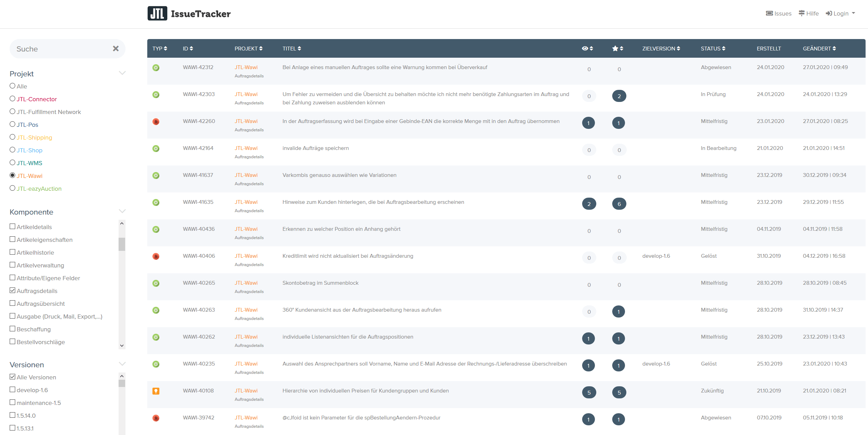
Task: Open the Hilfe menu item
Action: [809, 13]
